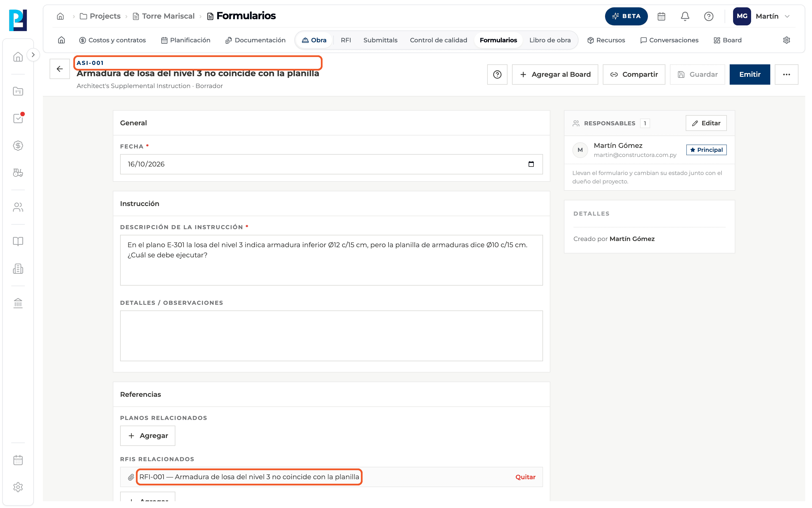The image size is (812, 508).
Task: Switch to the Libro de obra subtab
Action: pyautogui.click(x=550, y=40)
